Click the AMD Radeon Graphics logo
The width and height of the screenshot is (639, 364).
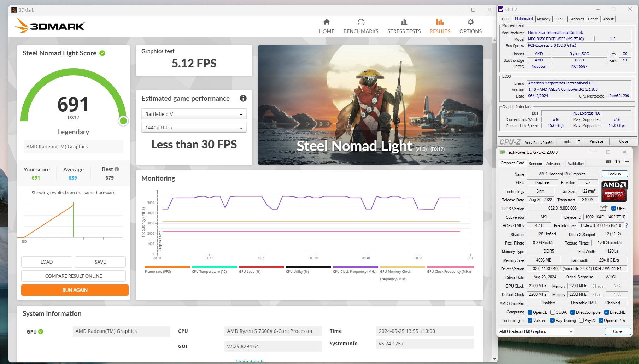click(614, 191)
